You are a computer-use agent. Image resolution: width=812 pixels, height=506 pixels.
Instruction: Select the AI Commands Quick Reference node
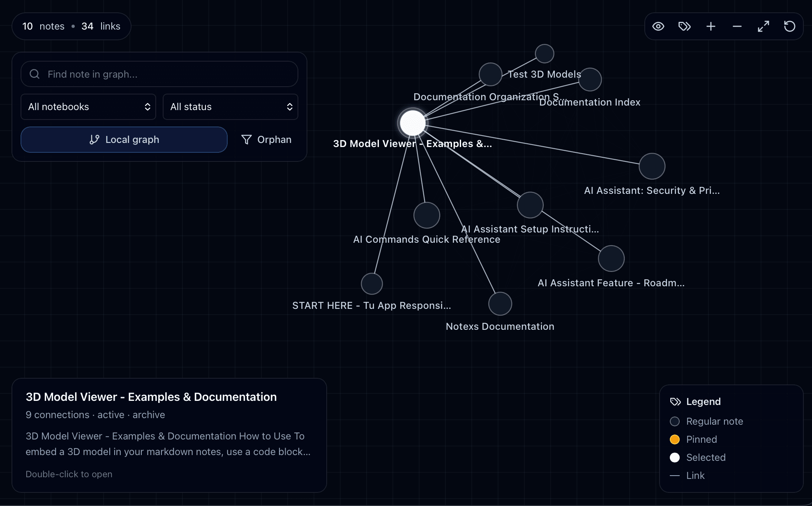tap(427, 215)
